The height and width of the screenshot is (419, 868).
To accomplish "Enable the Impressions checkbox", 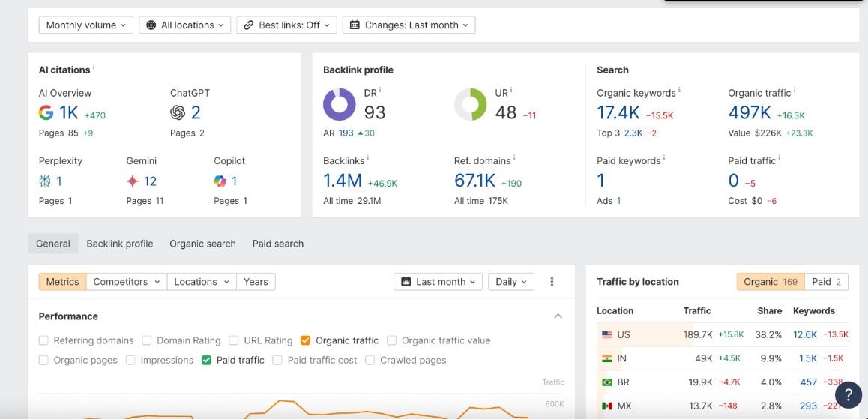I will click(x=130, y=361).
